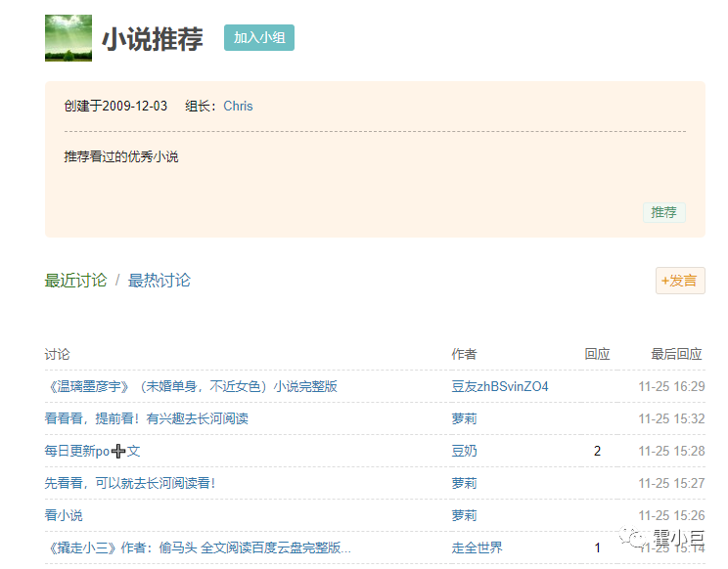Open discussion 看看看，提前看！有兴趣去长河阅读
Image resolution: width=728 pixels, height=569 pixels.
click(x=146, y=418)
